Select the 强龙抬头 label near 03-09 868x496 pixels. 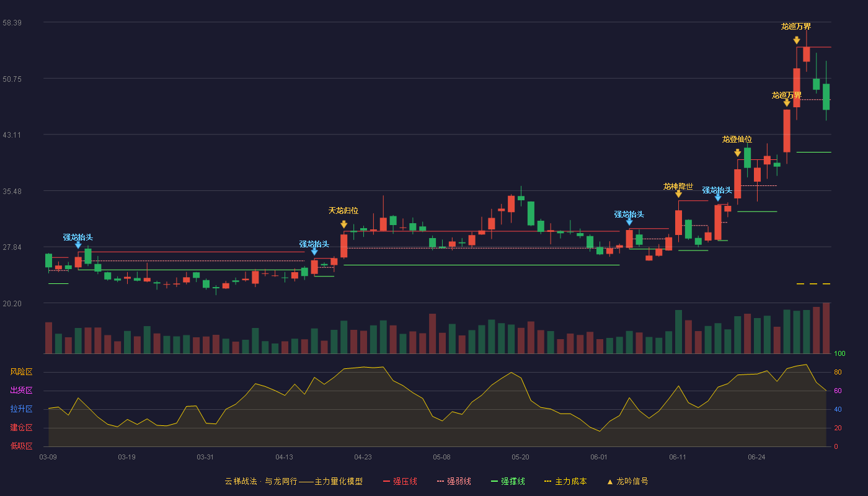coord(78,237)
